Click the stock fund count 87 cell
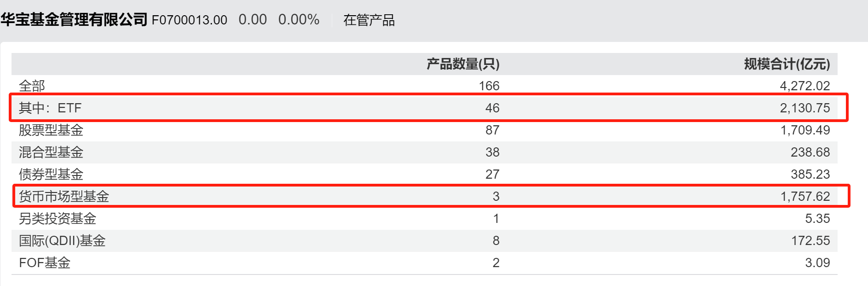Image resolution: width=868 pixels, height=286 pixels. click(x=492, y=130)
